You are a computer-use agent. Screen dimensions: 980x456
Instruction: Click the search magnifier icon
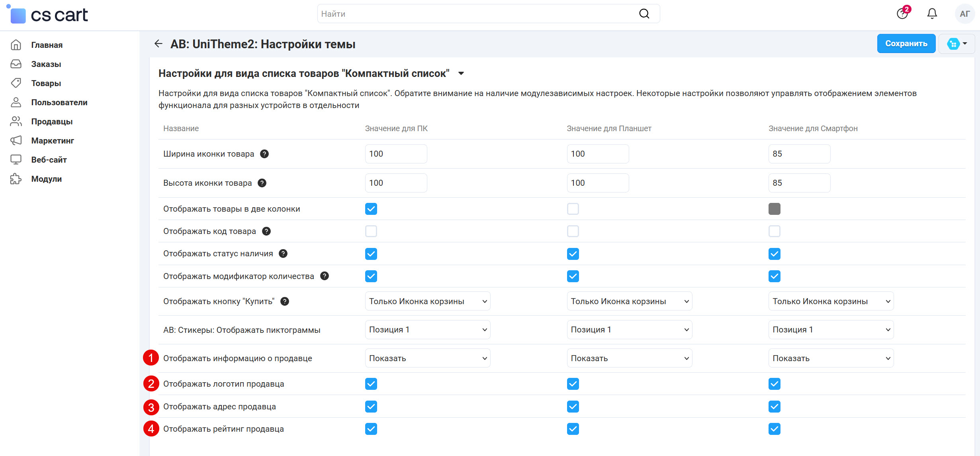click(644, 13)
